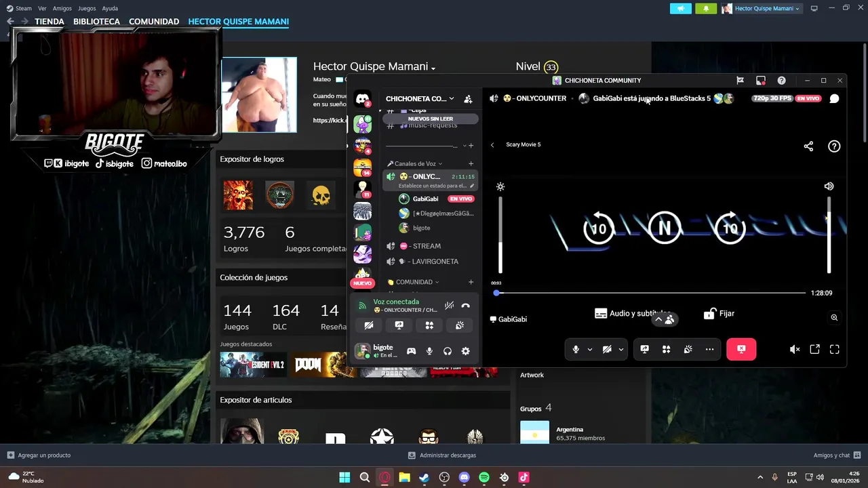This screenshot has width=868, height=488.
Task: Click zoom magnifier on stream view
Action: coord(834,317)
